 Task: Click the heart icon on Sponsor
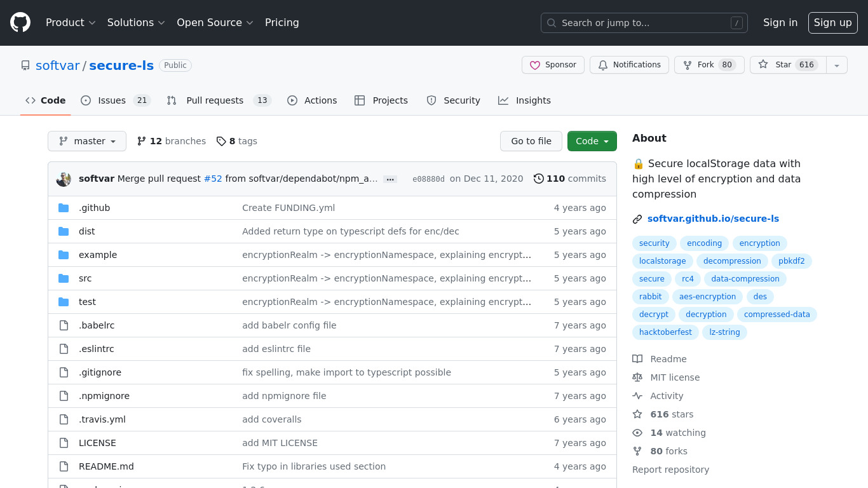[x=535, y=65]
